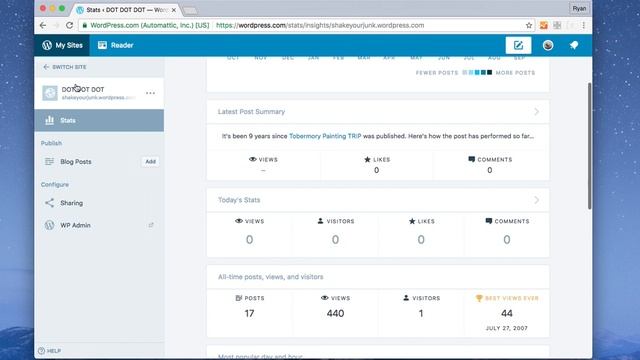Open the My Sites menu

(x=62, y=45)
